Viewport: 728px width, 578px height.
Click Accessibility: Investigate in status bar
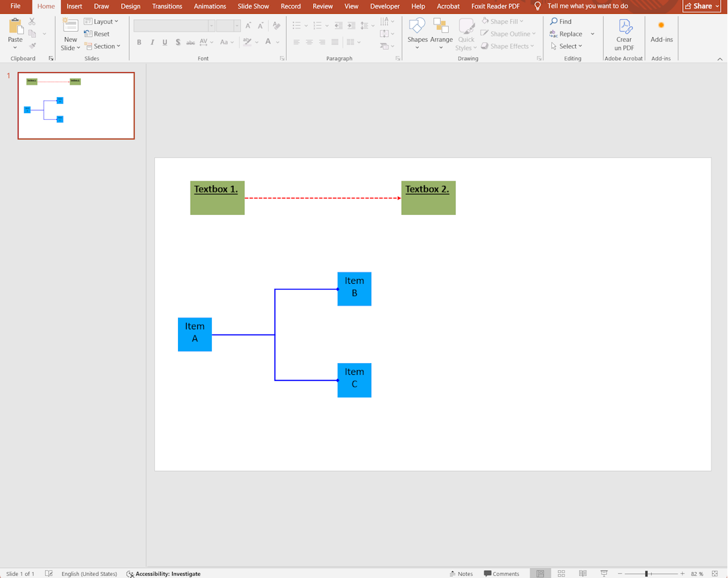(x=163, y=573)
